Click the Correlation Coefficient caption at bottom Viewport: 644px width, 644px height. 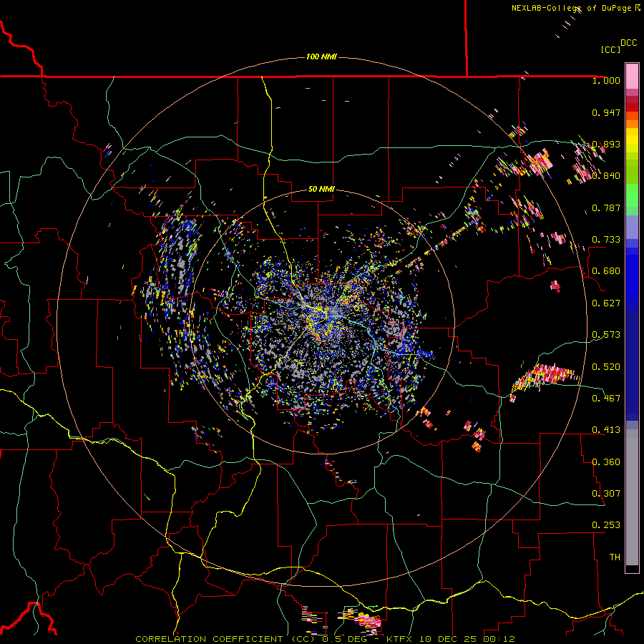325,639
